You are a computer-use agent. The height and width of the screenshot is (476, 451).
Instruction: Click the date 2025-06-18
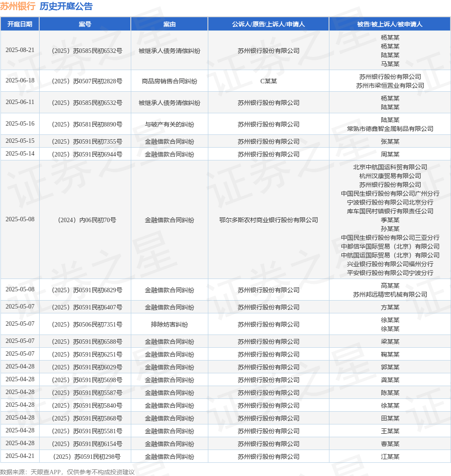(20, 81)
